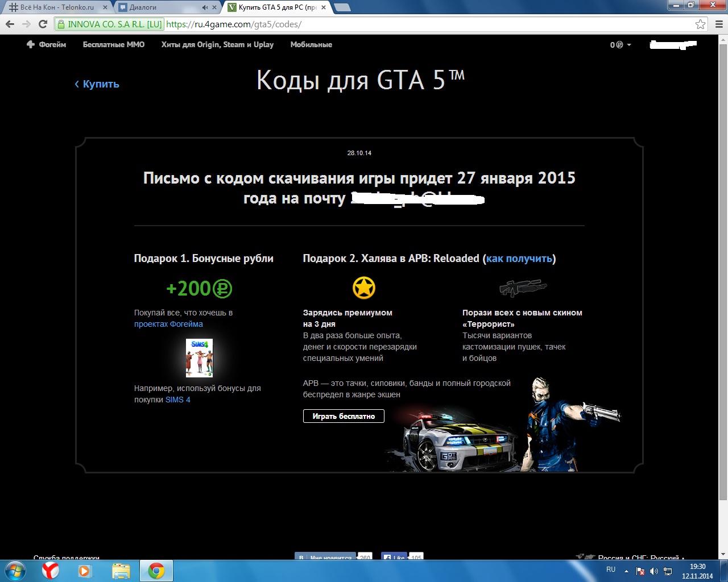The image size is (728, 582).
Task: Click the Terrorist skin rifle icon
Action: [523, 288]
